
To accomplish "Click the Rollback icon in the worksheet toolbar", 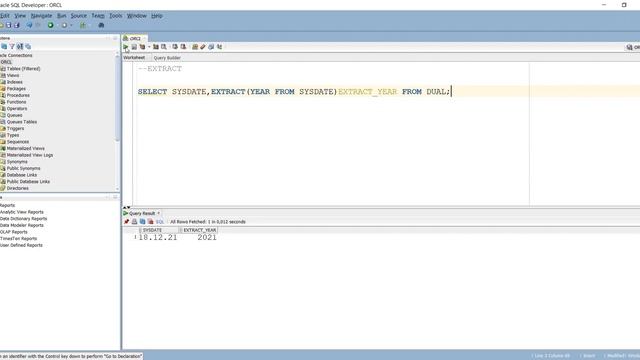I will pyautogui.click(x=183, y=47).
